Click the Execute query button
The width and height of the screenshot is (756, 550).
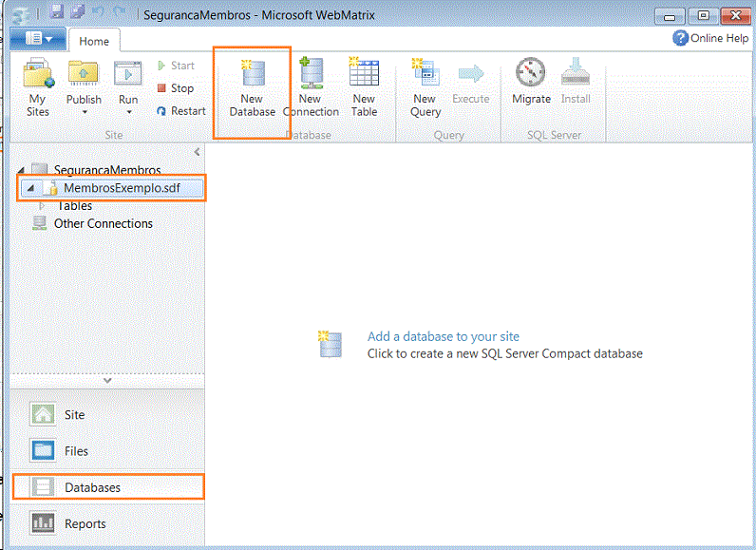[471, 82]
